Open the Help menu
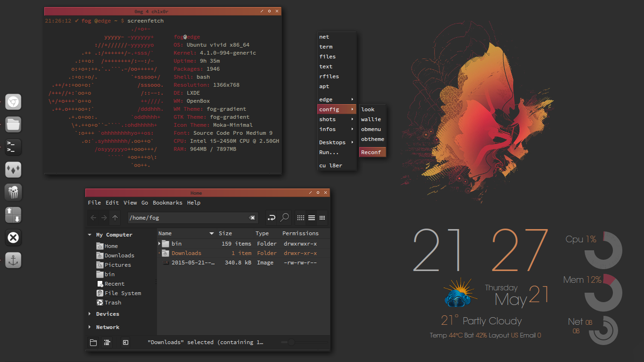This screenshot has width=644, height=362. click(x=194, y=203)
